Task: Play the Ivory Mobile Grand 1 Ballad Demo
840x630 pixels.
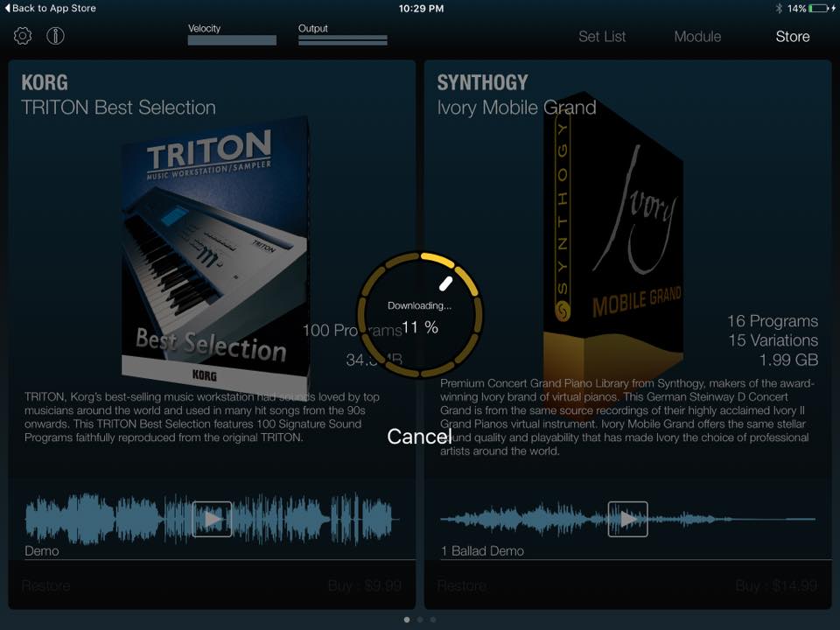Action: click(627, 516)
